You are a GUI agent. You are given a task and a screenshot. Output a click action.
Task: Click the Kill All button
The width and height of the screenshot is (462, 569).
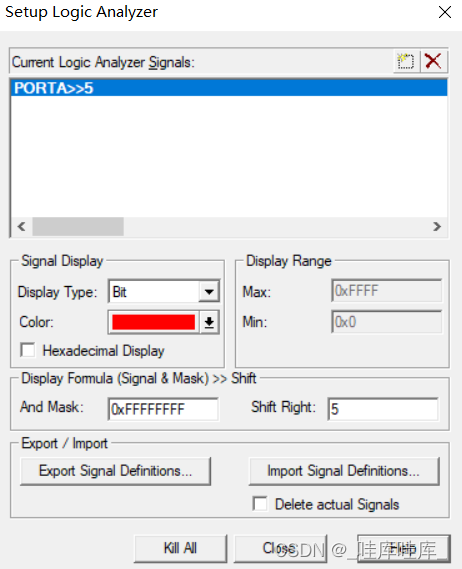coord(180,548)
